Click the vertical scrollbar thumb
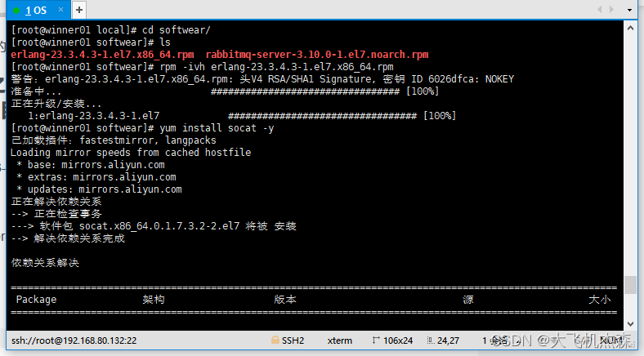The image size is (644, 356). click(630, 285)
